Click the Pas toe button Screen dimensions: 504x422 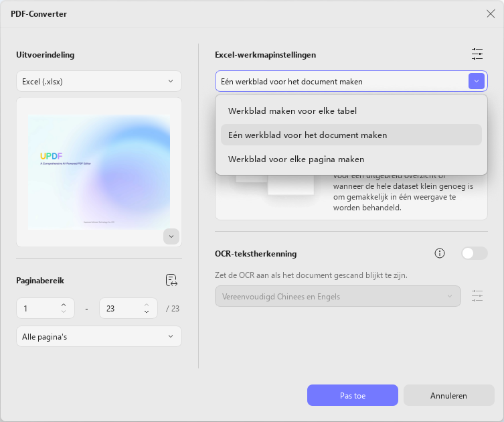[353, 395]
